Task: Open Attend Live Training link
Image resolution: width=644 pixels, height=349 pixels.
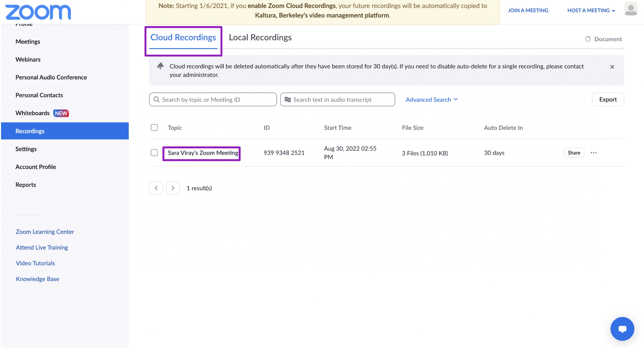Action: click(42, 247)
